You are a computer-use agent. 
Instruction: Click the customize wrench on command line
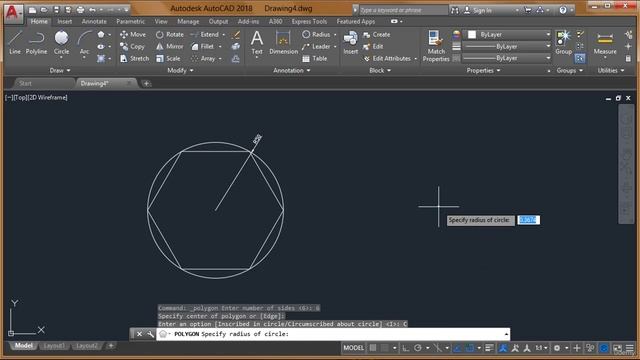pyautogui.click(x=150, y=334)
